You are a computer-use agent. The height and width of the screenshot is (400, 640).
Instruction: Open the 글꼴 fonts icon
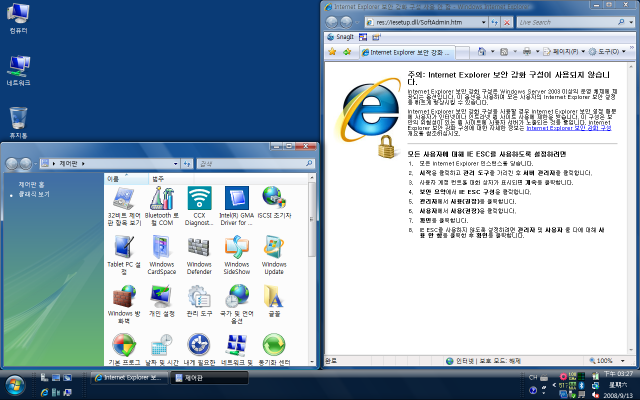pos(274,301)
